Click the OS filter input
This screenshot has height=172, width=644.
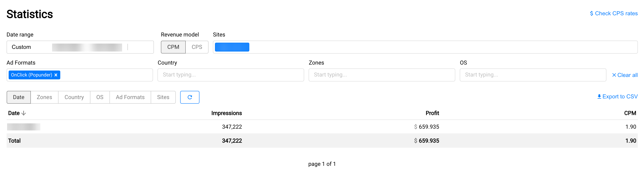pos(533,75)
